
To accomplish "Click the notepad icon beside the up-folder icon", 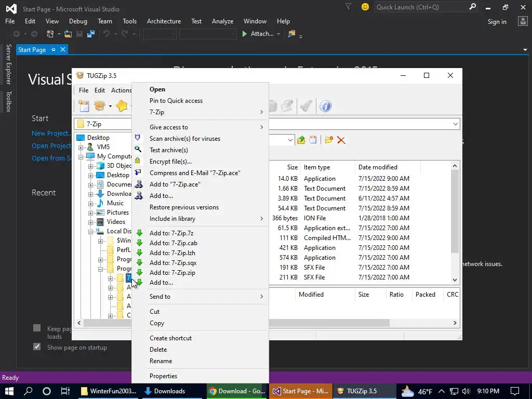I will pos(313,140).
